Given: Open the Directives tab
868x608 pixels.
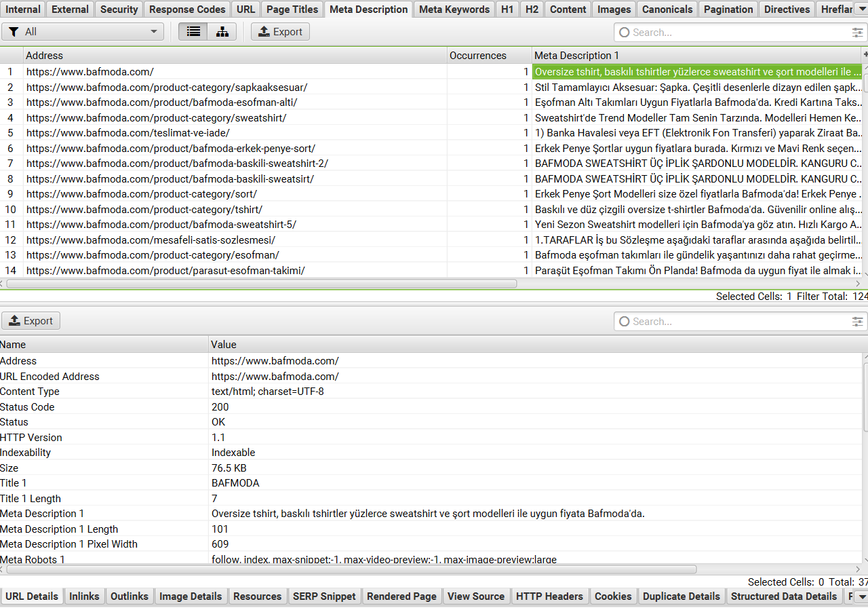Looking at the screenshot, I should [787, 9].
